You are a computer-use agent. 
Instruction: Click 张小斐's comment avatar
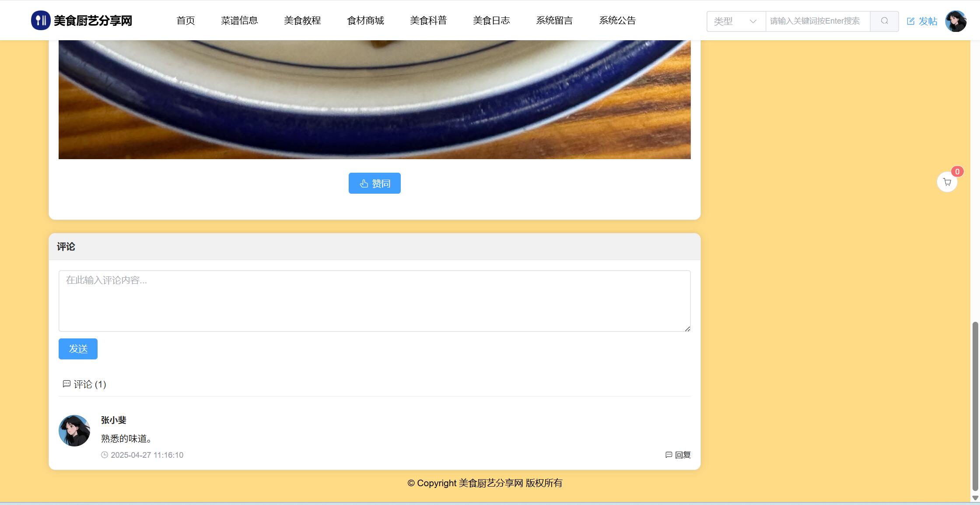74,431
